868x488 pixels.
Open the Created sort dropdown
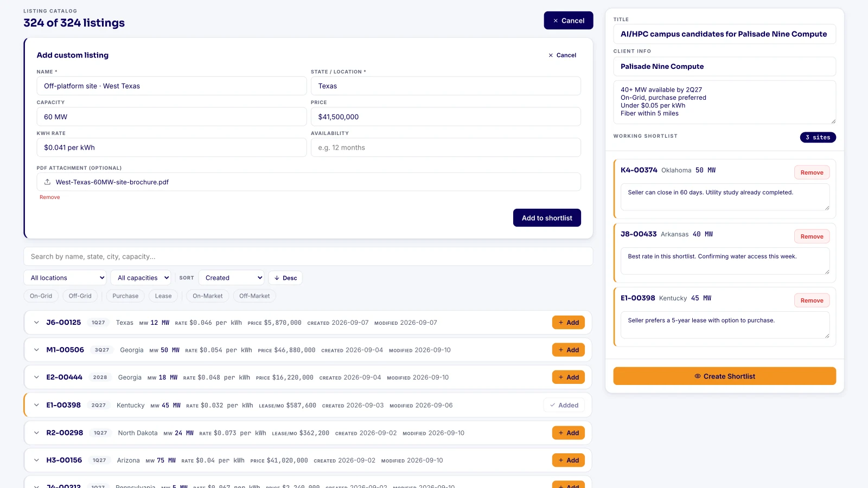(x=231, y=278)
